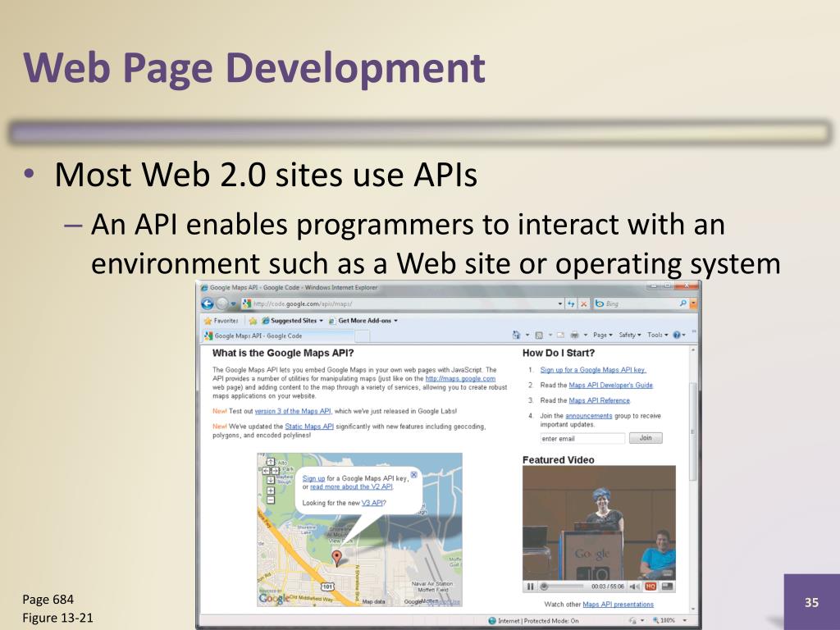Click the address bar showing code.google.com
840x630 pixels.
[x=398, y=304]
